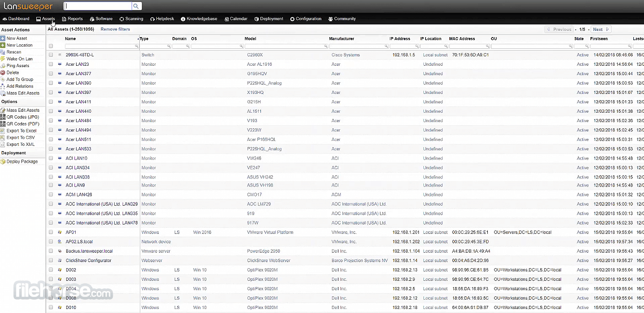Sort by the Manufacturer column header
The width and height of the screenshot is (644, 313).
[x=341, y=38]
